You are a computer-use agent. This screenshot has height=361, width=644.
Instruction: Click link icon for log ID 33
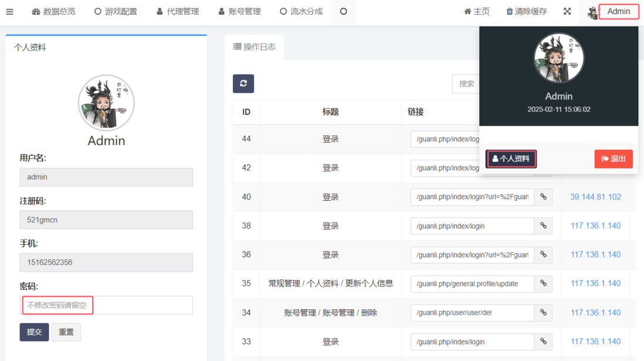click(x=543, y=342)
